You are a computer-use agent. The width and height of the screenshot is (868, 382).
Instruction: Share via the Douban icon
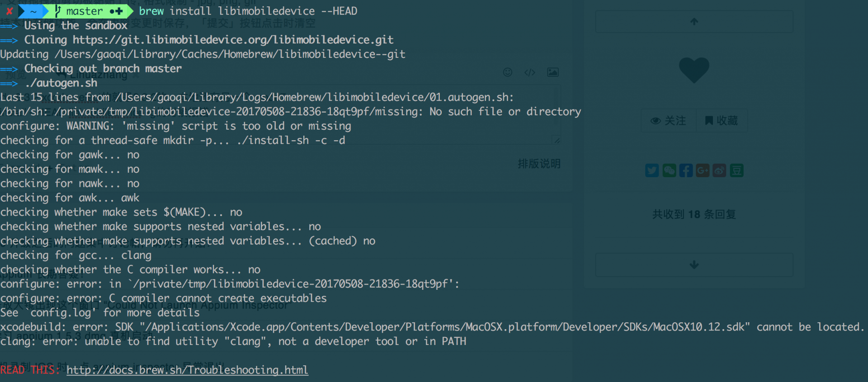pos(736,170)
